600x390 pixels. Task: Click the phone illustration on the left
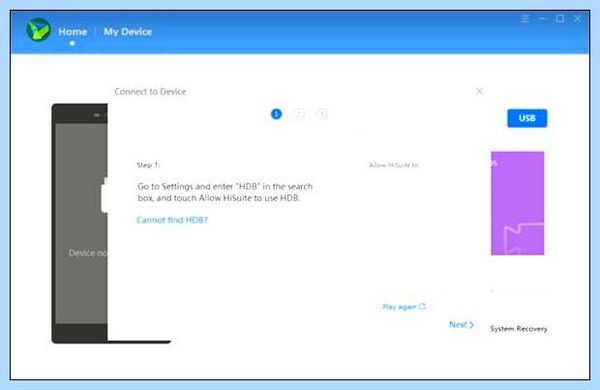pyautogui.click(x=80, y=223)
